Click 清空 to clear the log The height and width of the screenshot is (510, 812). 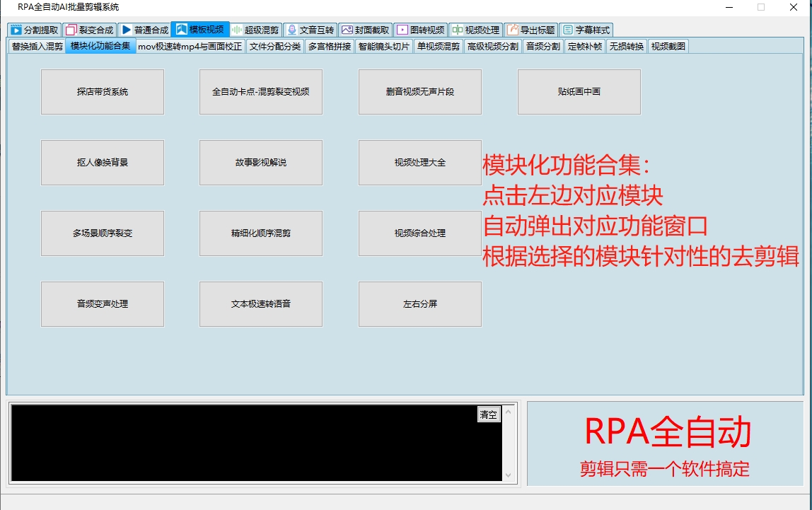[491, 415]
